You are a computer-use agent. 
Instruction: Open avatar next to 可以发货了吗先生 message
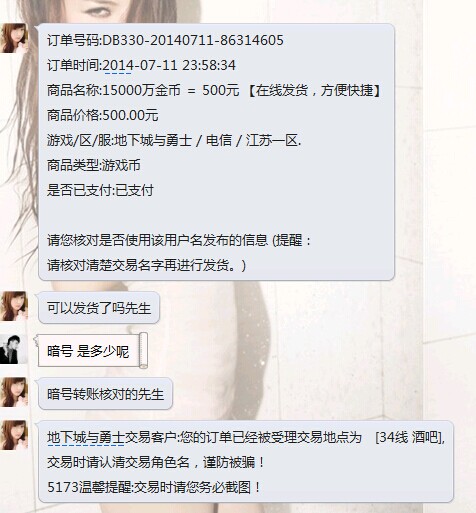point(14,306)
